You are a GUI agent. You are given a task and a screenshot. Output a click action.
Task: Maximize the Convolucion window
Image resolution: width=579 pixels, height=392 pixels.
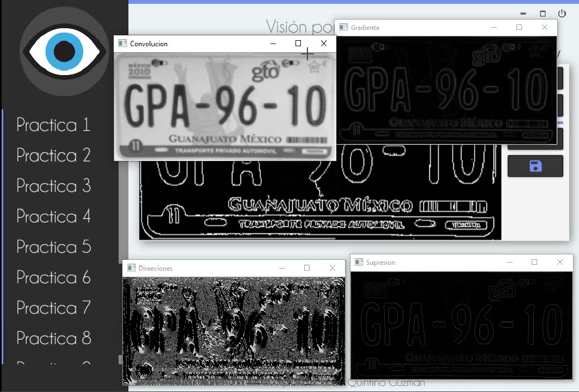point(298,43)
